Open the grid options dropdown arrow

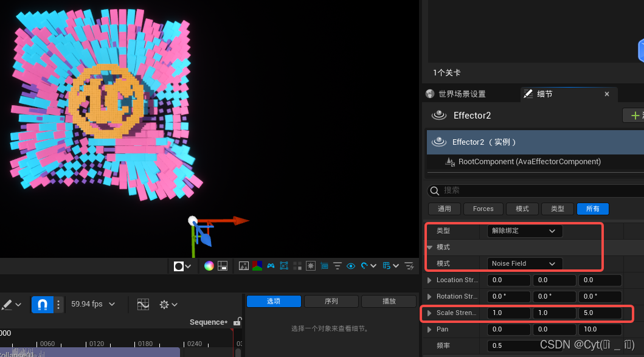coord(396,266)
